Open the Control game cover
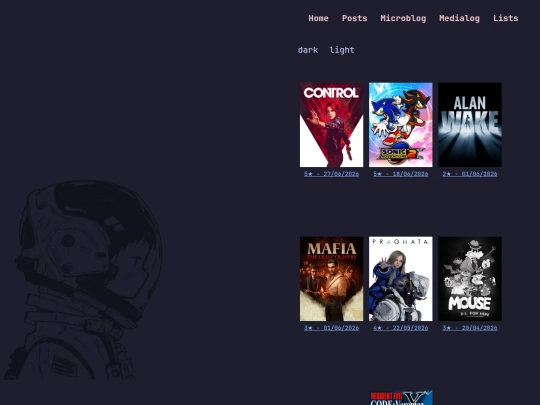This screenshot has width=540, height=405. (x=331, y=125)
